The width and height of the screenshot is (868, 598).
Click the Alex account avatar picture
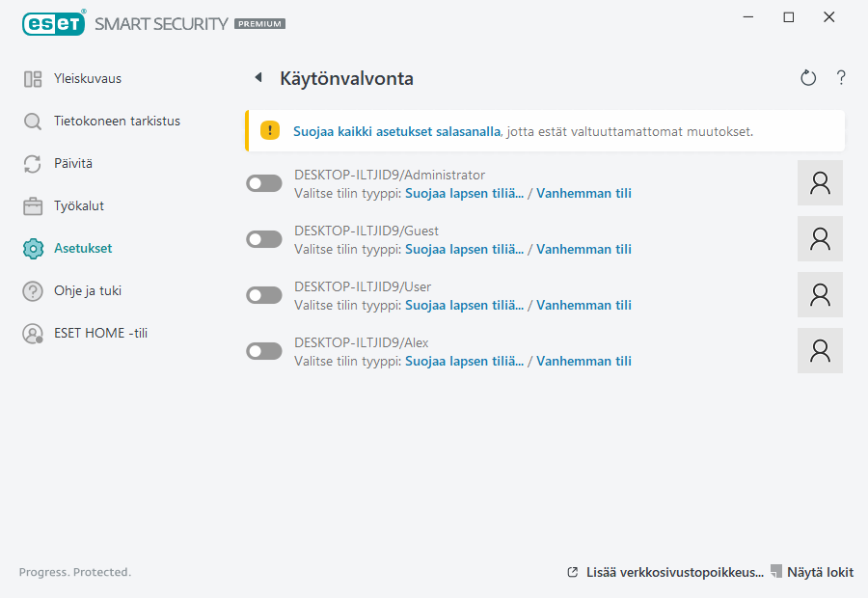click(820, 350)
